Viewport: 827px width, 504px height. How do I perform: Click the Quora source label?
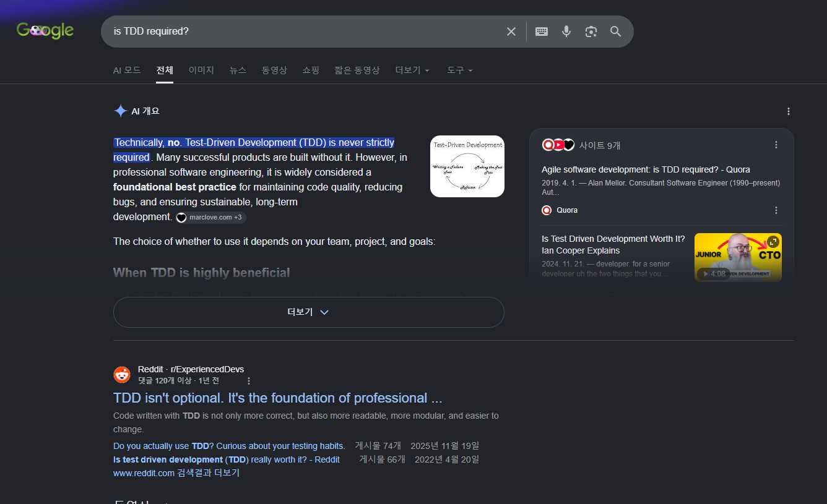point(567,210)
